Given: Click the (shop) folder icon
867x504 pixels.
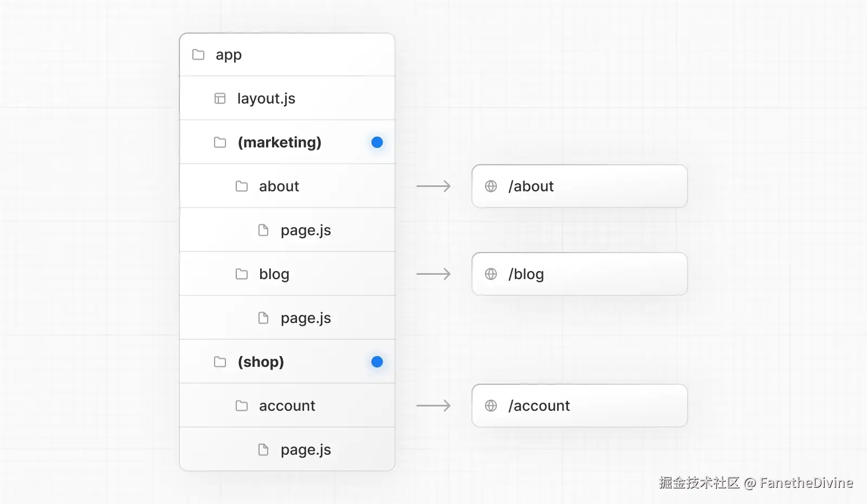Looking at the screenshot, I should click(220, 362).
